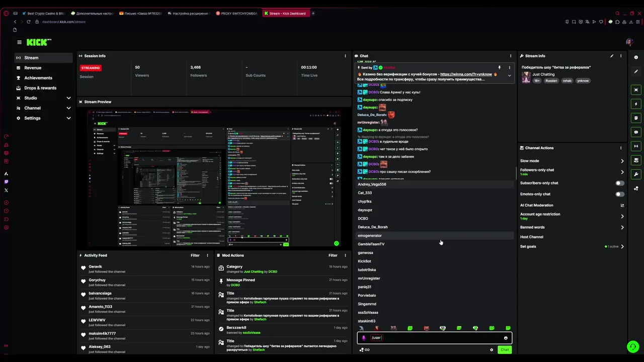Open Banned words settings arrow

click(622, 227)
